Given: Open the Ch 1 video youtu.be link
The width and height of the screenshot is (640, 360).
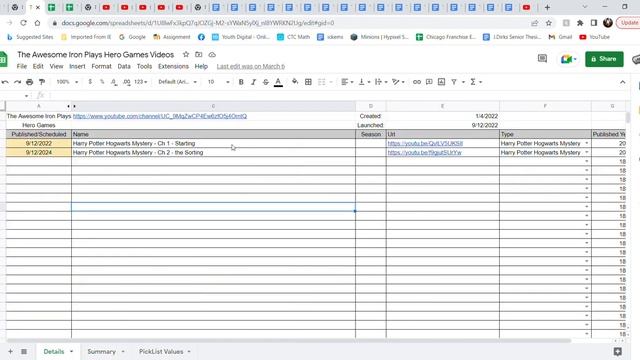Looking at the screenshot, I should (x=425, y=144).
